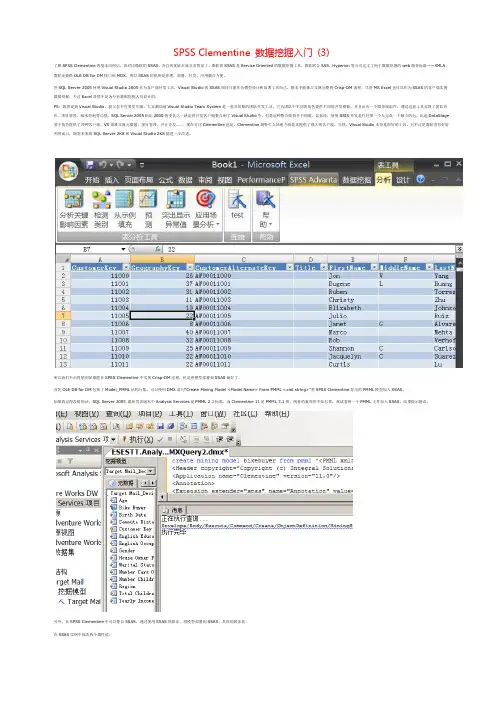Open the 查询(Q) menu in Management Studio

click(x=118, y=414)
